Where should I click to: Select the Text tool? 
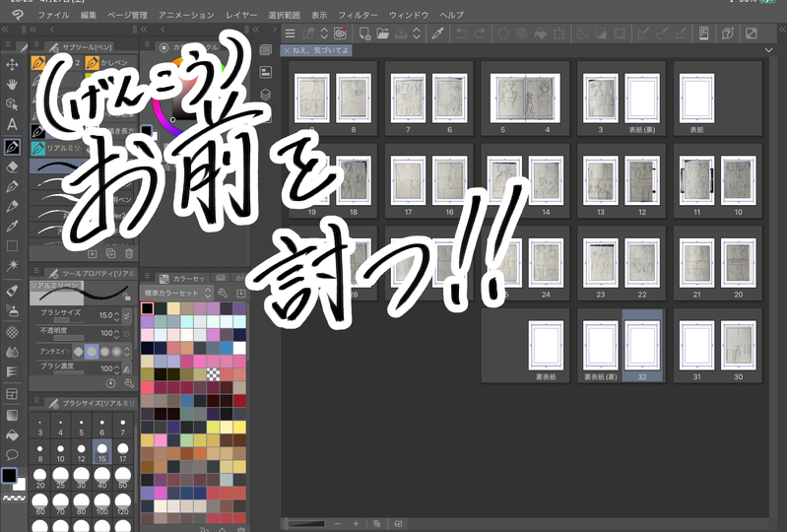point(12,124)
